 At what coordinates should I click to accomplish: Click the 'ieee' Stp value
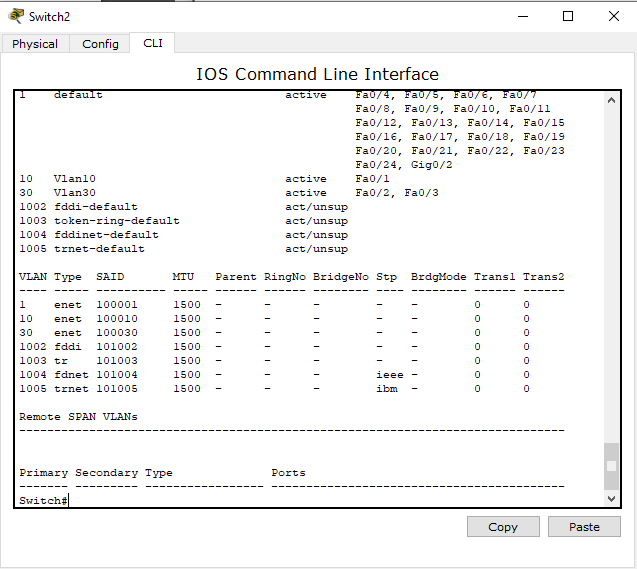point(390,374)
